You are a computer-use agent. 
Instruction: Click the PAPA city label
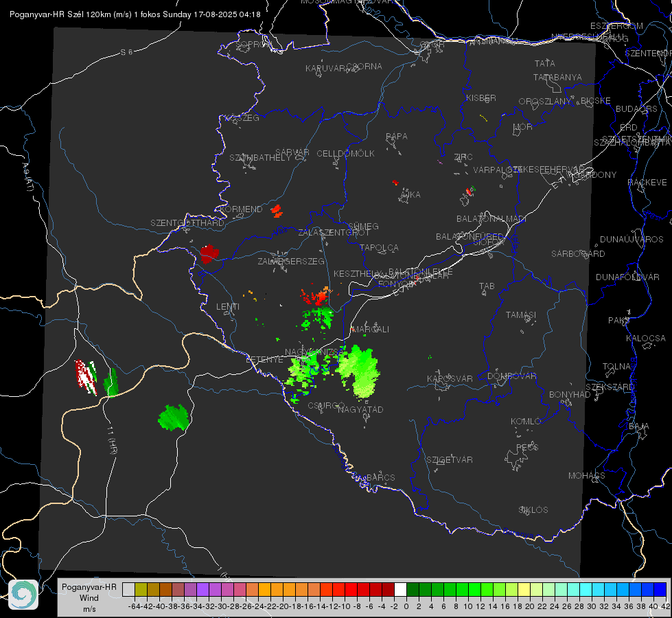tap(397, 136)
